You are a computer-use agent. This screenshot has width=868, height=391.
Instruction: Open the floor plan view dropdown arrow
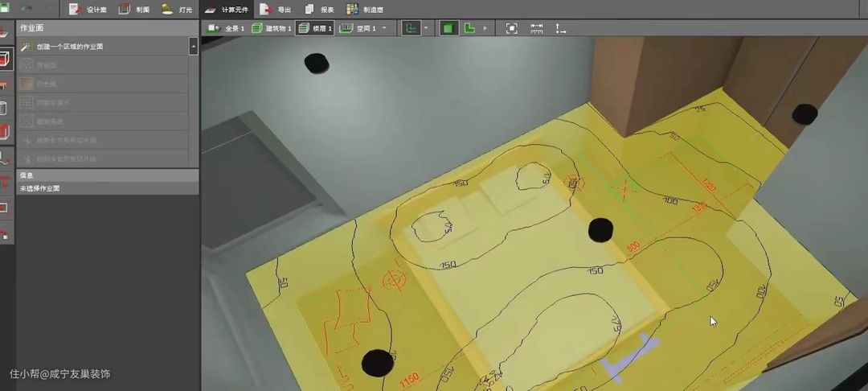click(x=425, y=28)
